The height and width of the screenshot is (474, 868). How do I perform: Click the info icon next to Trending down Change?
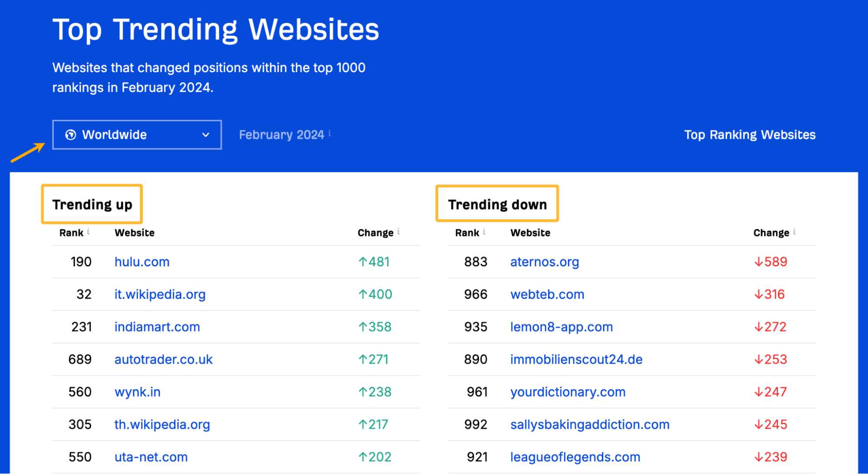(794, 232)
